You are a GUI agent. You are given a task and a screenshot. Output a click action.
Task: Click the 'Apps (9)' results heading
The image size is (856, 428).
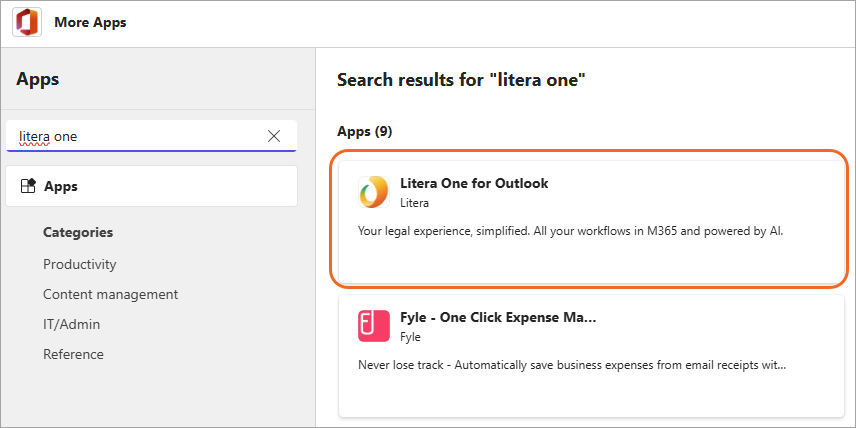point(365,132)
